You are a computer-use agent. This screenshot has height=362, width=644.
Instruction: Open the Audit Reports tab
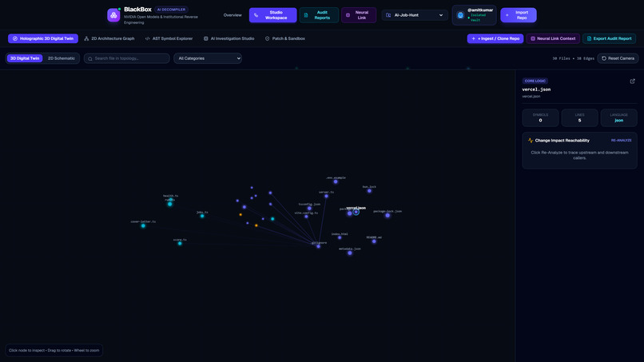pos(319,15)
